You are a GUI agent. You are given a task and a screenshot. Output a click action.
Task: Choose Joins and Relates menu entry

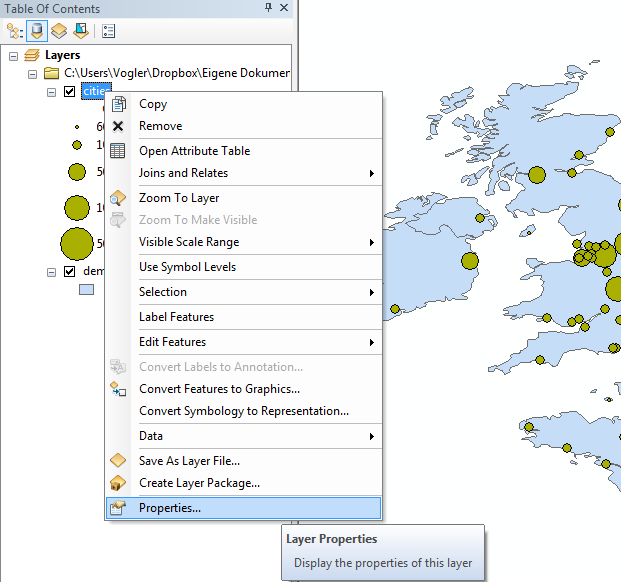(x=244, y=173)
